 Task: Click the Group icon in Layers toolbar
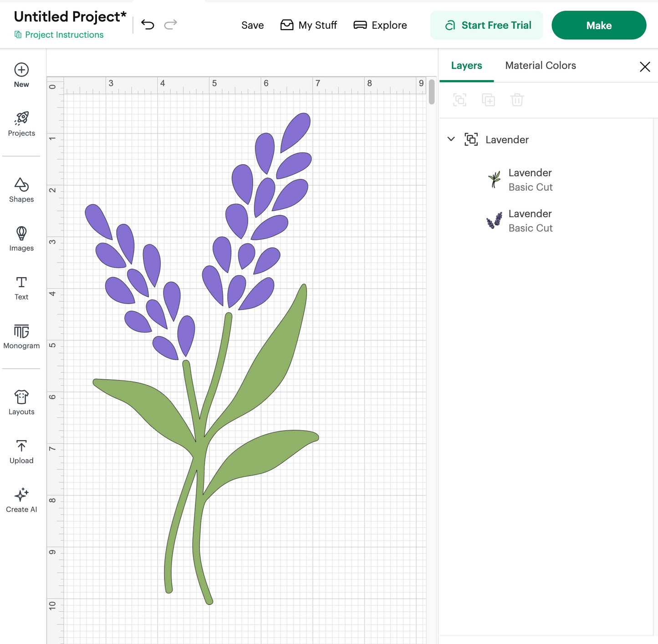460,100
